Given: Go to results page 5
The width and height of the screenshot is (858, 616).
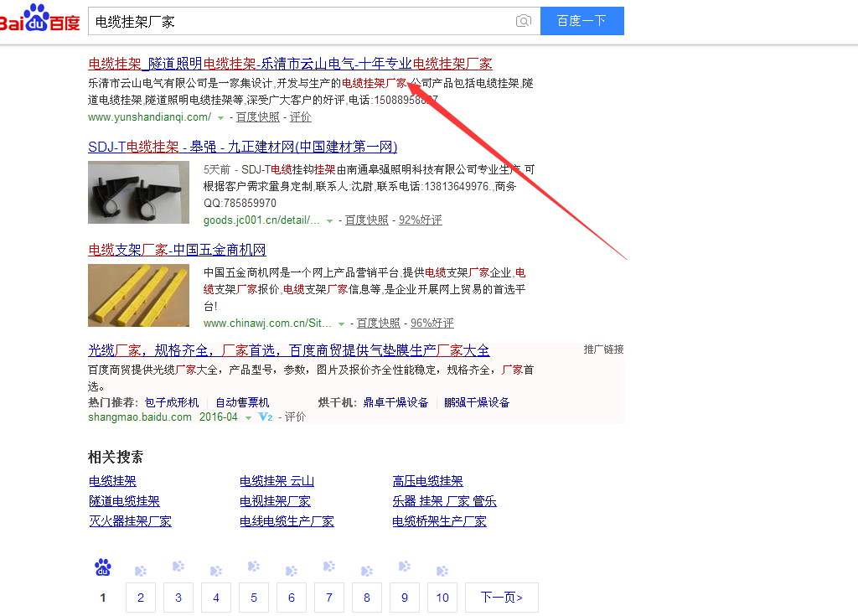Looking at the screenshot, I should [x=254, y=598].
